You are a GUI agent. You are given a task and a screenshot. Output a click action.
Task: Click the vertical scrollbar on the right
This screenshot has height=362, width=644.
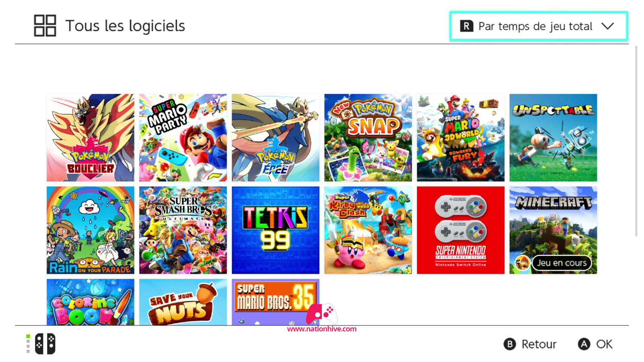click(636, 141)
